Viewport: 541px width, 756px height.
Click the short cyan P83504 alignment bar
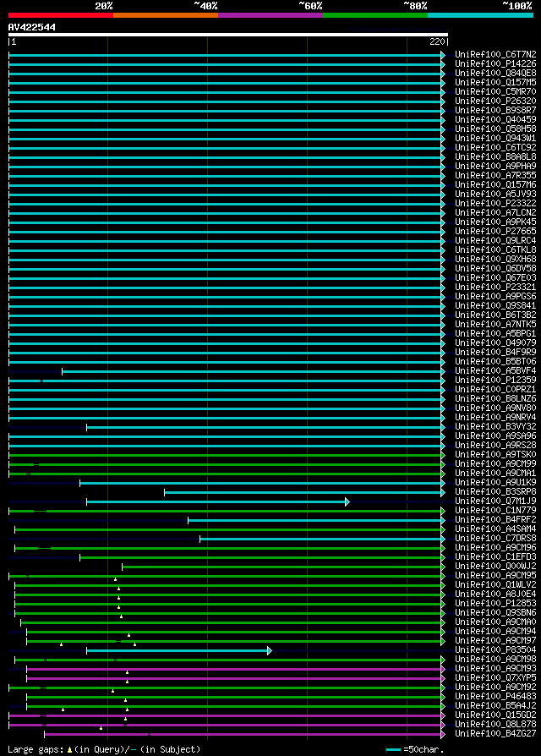pyautogui.click(x=178, y=651)
